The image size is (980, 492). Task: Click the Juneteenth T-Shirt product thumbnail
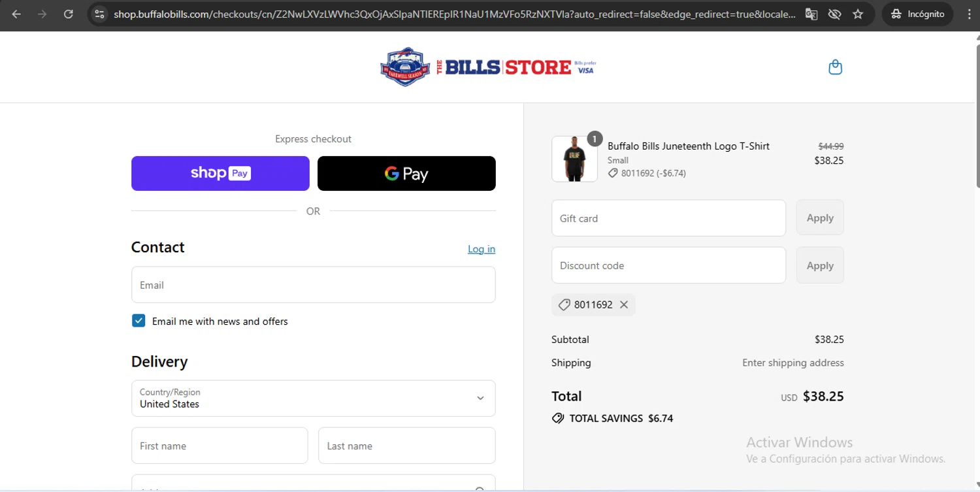[x=574, y=159]
